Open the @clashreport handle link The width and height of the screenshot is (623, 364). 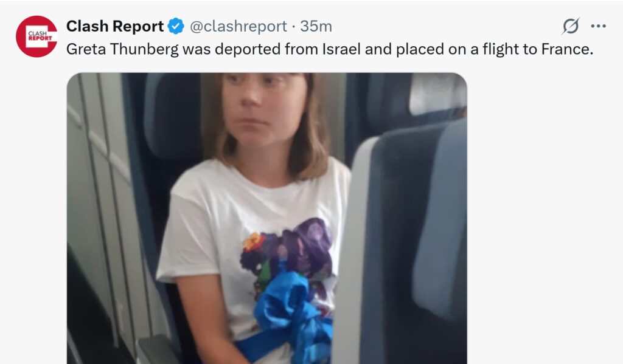pyautogui.click(x=238, y=26)
